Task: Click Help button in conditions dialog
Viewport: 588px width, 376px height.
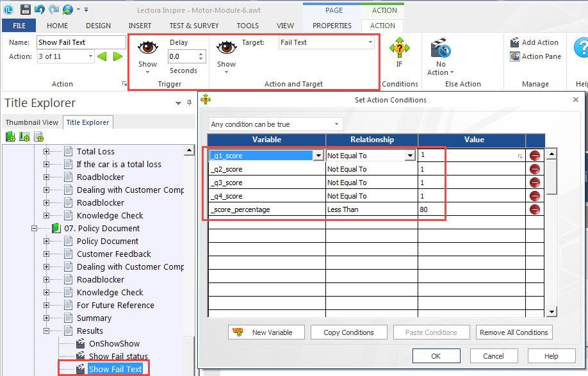Action: 551,356
